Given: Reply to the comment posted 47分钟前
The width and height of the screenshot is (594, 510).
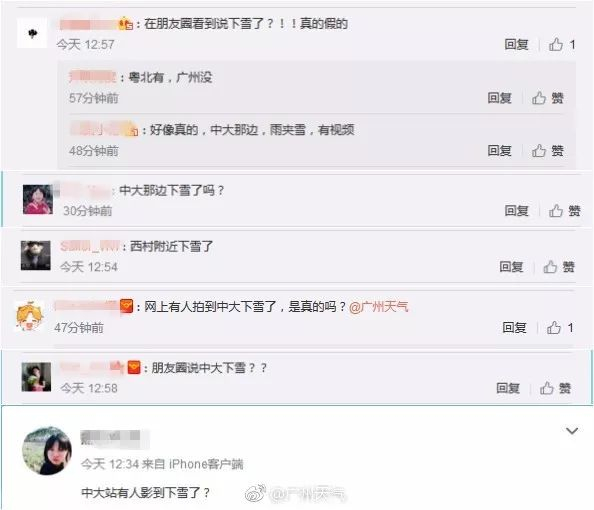Looking at the screenshot, I should pos(514,327).
